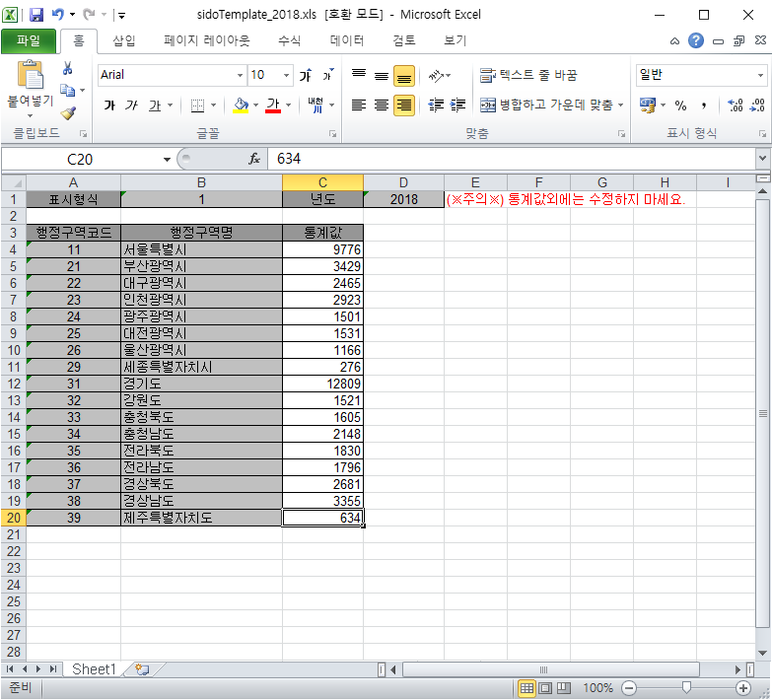The height and width of the screenshot is (700, 772).
Task: Expand the font size dropdown
Action: [287, 76]
